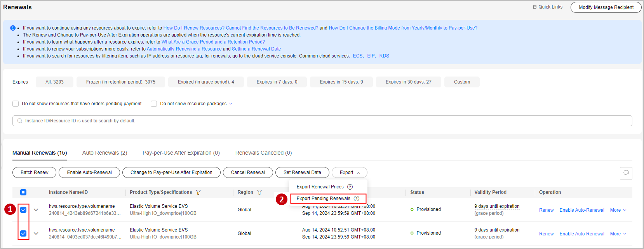Click the search magnifier icon
Viewport: 644px width, 249px height.
20,121
